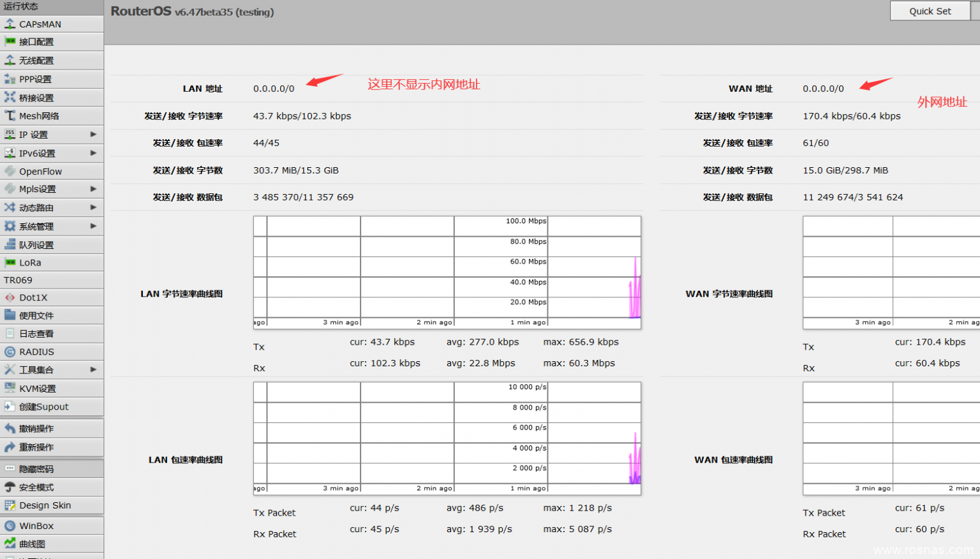Click the 重新操作 redo arrow icon
Image resolution: width=980 pixels, height=559 pixels.
click(10, 447)
